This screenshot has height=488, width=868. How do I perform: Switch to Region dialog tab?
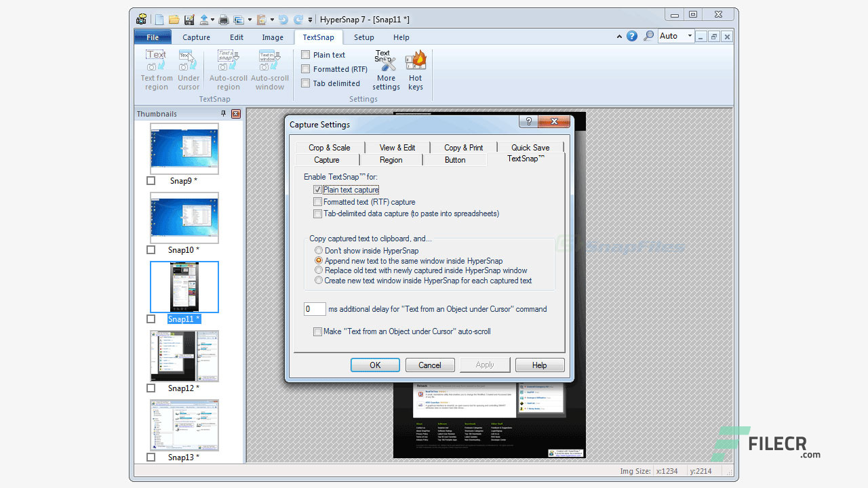391,160
